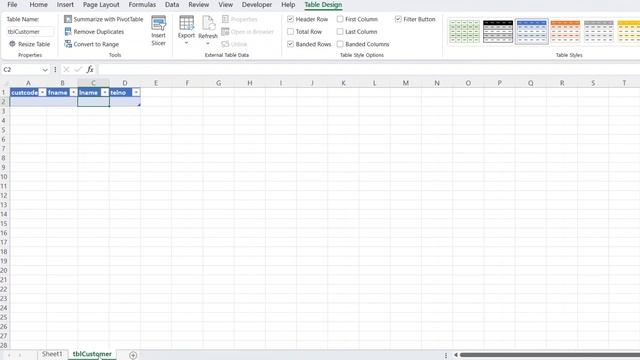Switch to Sheet1 worksheet tab

[x=52, y=354]
